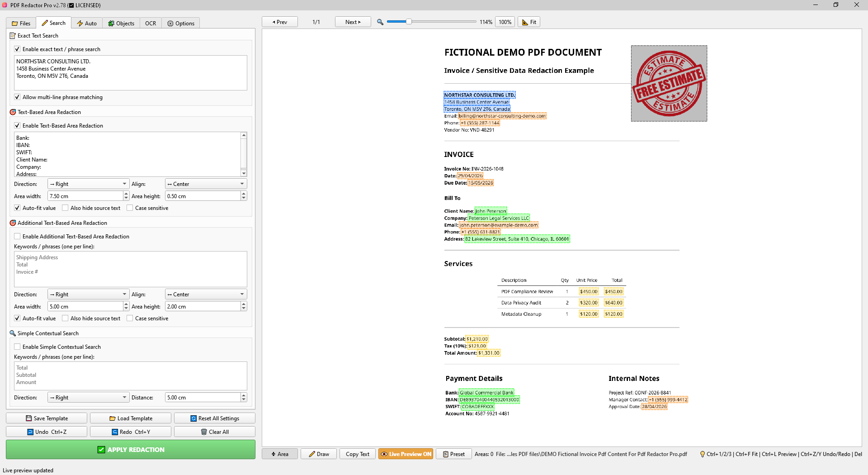Viewport: 868px width, 475px height.
Task: Open the Options tab
Action: pos(181,23)
